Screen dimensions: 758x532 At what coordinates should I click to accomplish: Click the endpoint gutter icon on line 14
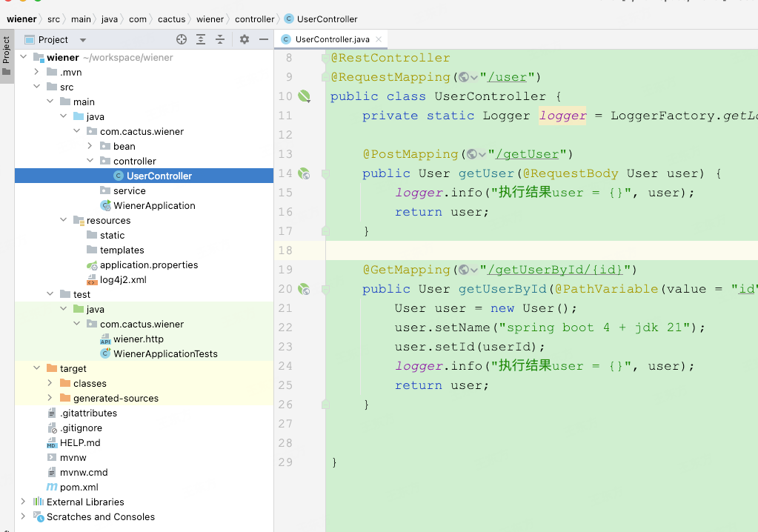[304, 173]
